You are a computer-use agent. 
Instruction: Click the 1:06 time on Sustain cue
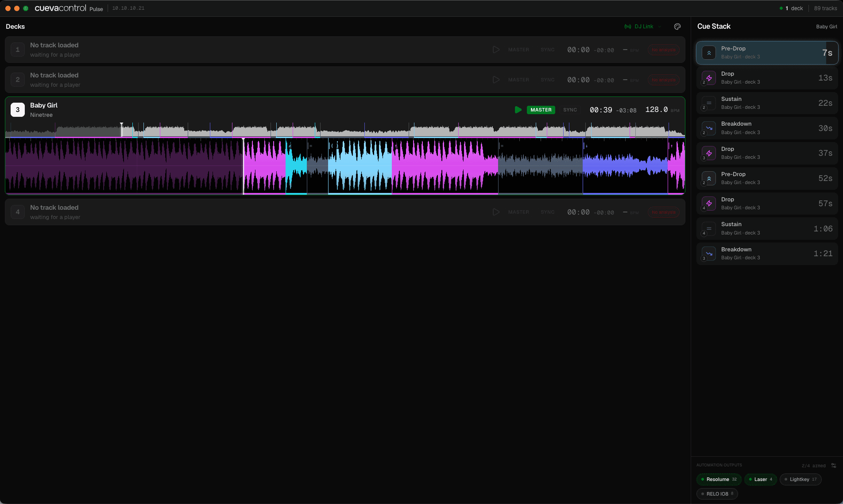click(x=823, y=229)
